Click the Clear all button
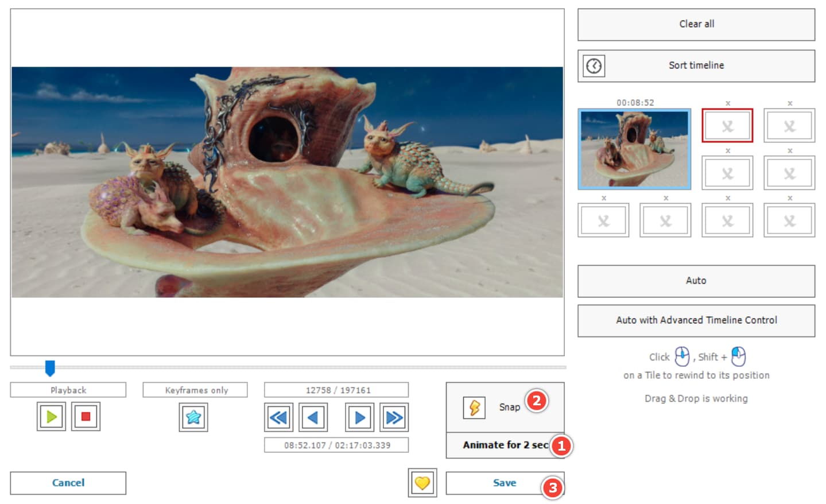The image size is (826, 504). pyautogui.click(x=696, y=24)
